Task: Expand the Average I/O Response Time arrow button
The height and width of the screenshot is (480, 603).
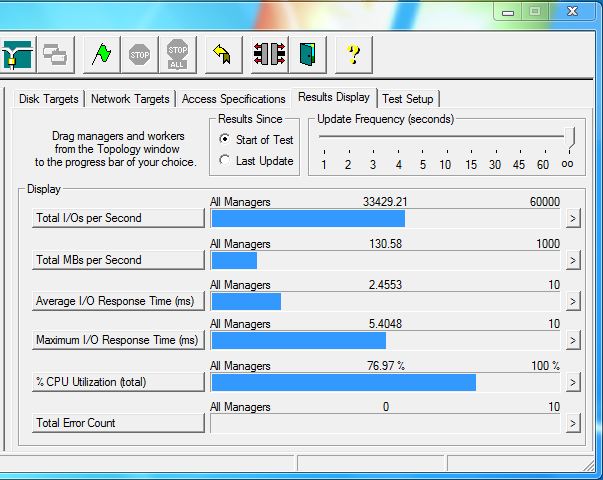Action: coord(573,301)
